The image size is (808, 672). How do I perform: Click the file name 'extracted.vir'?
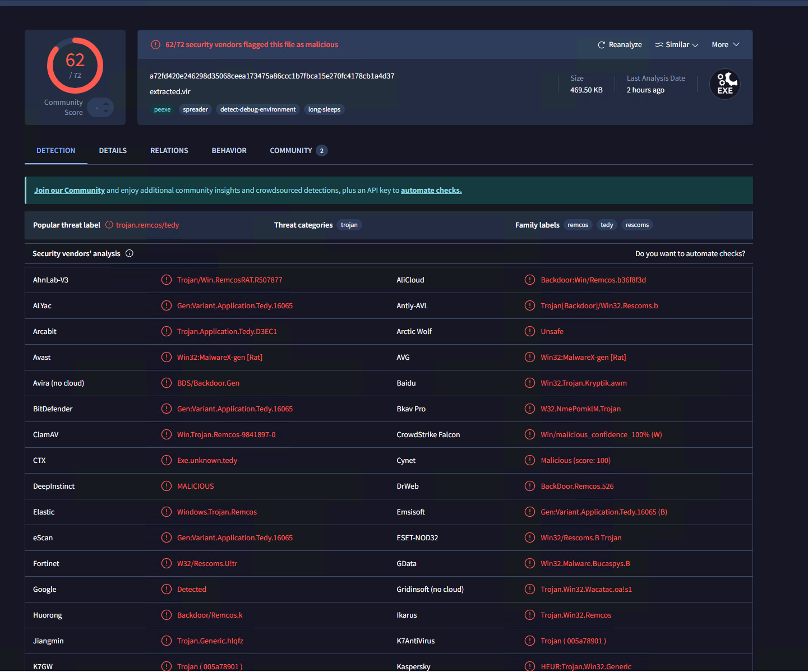(x=170, y=92)
